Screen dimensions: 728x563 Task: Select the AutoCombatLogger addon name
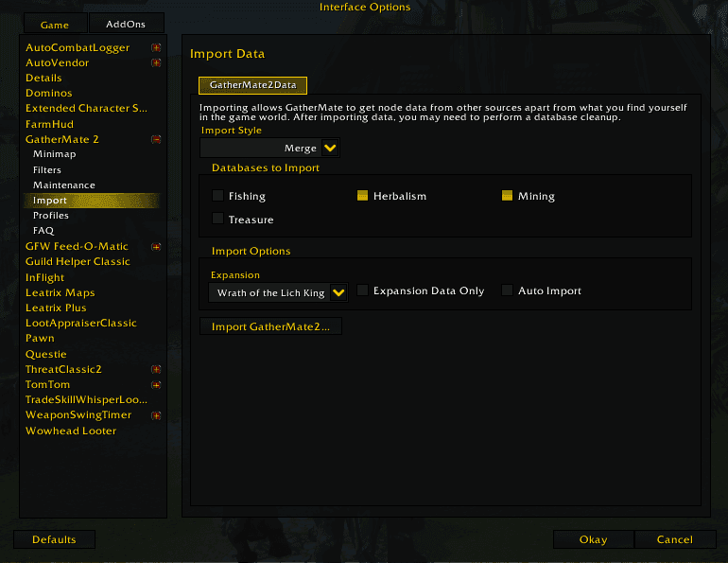tap(78, 48)
